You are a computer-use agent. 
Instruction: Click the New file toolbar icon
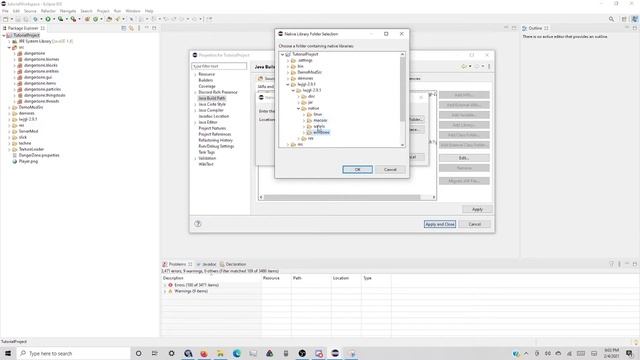(6, 19)
